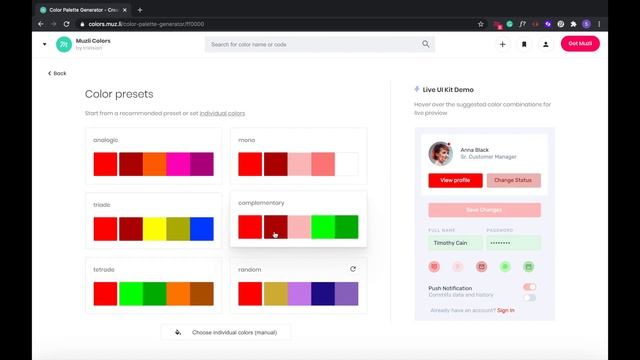The image size is (640, 360).
Task: Click the random preset label
Action: pos(249,270)
